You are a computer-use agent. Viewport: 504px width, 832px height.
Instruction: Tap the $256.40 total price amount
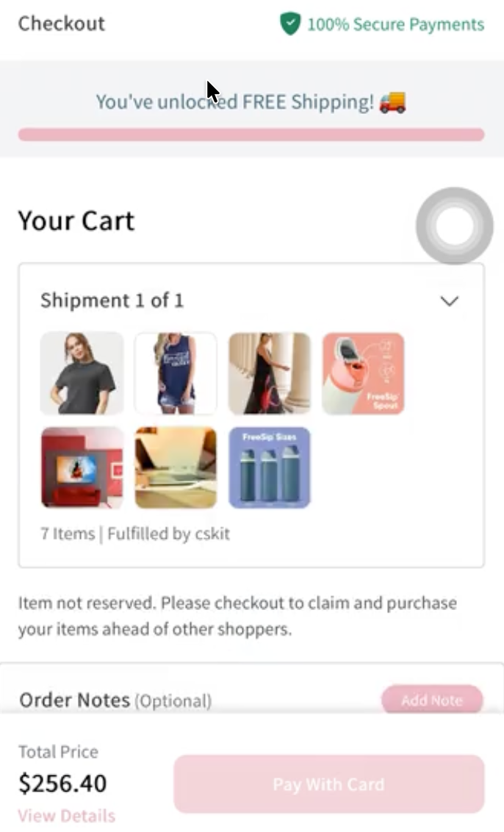62,783
